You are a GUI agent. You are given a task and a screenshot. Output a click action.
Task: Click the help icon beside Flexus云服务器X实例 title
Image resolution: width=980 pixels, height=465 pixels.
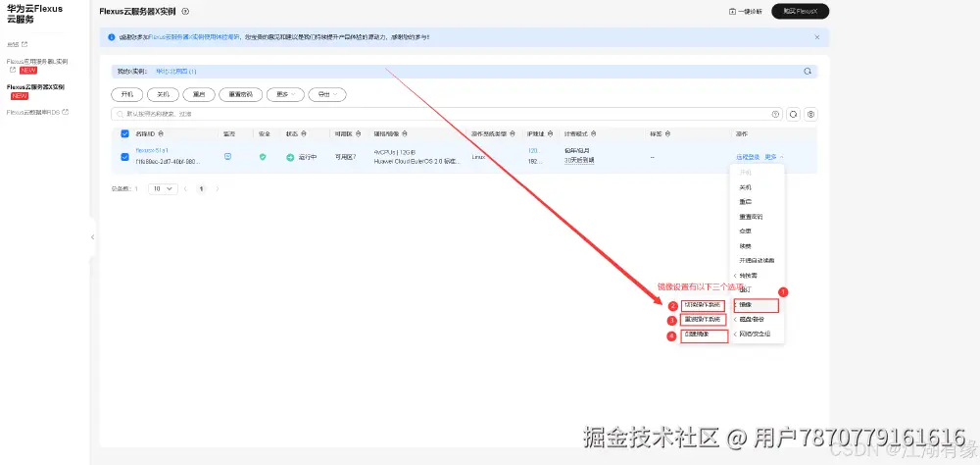coord(185,11)
